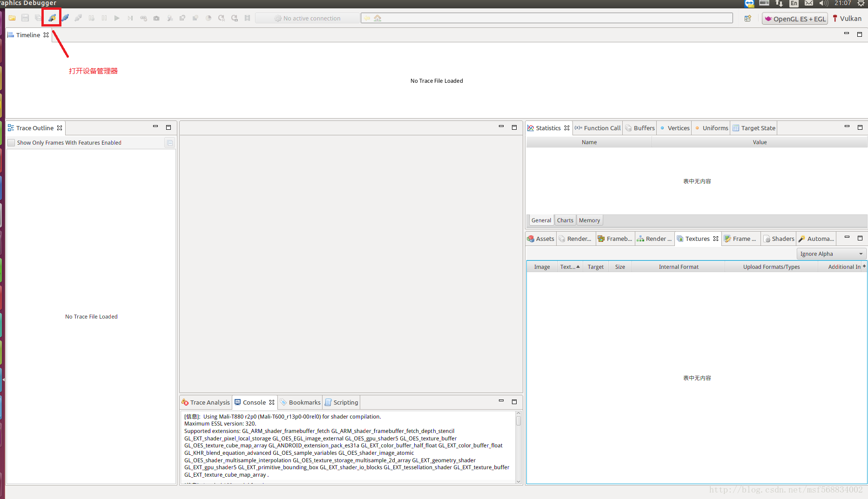This screenshot has width=868, height=499.
Task: Click the Internal Format column header
Action: 678,266
